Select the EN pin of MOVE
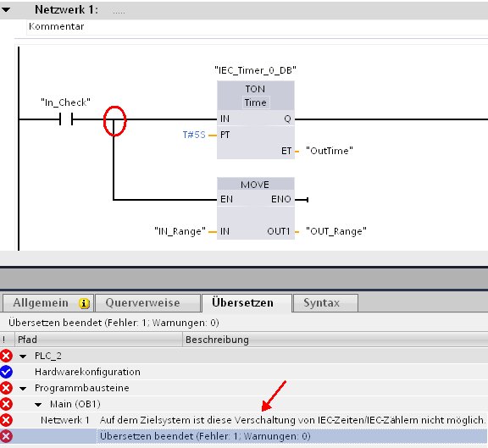The width and height of the screenshot is (488, 448). point(226,199)
